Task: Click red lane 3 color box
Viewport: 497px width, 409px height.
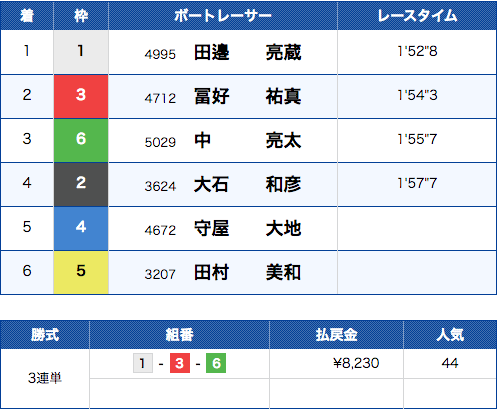Action: click(81, 96)
